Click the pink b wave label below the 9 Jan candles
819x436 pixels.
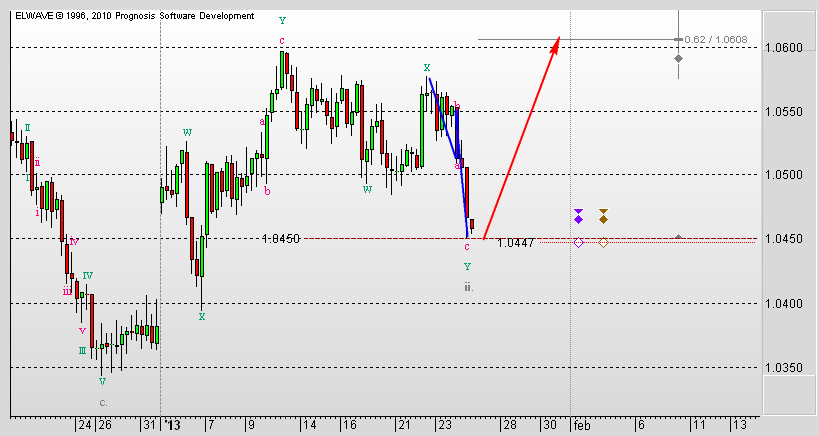(x=267, y=191)
